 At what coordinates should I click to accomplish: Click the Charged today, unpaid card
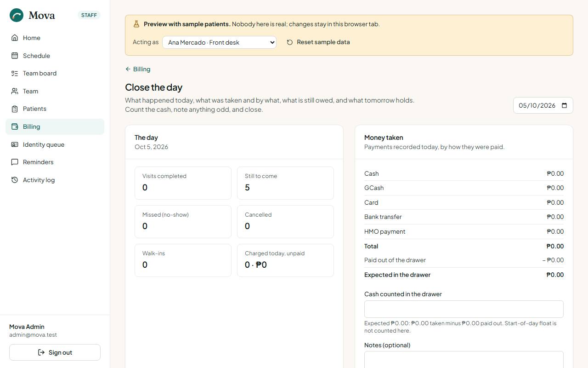(x=285, y=260)
